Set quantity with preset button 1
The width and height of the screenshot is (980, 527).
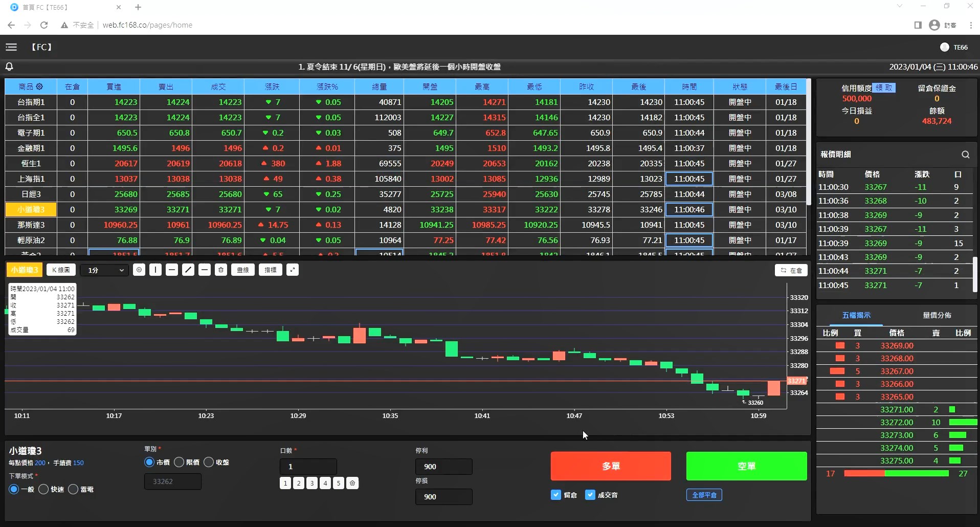tap(285, 483)
